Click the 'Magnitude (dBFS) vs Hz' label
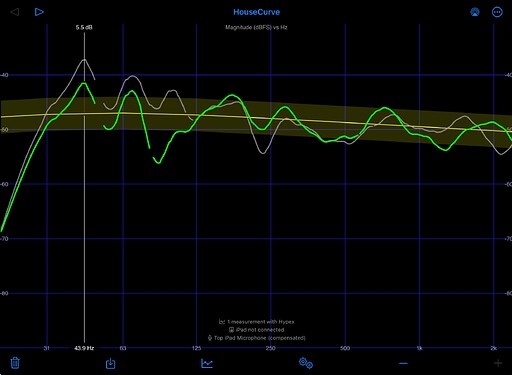 (256, 27)
